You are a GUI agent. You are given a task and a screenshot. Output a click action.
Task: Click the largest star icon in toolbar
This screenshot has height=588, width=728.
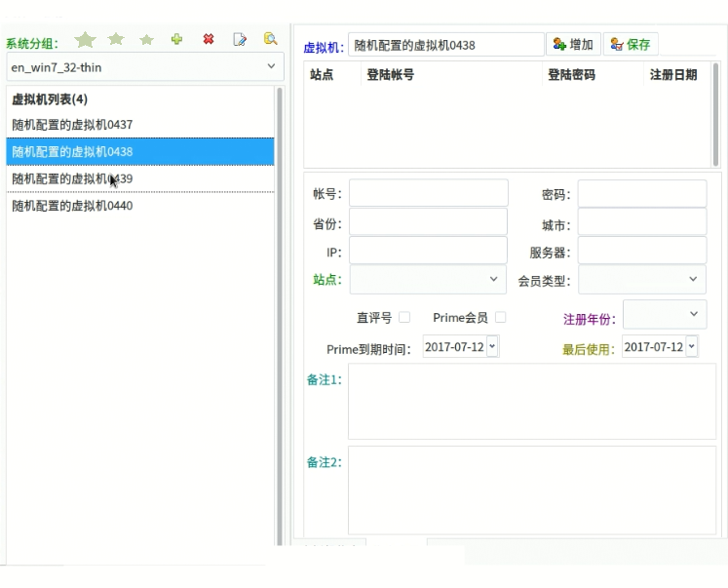(x=85, y=40)
